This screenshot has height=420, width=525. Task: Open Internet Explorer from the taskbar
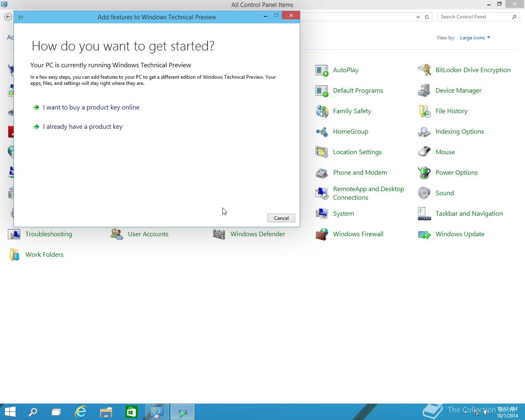tap(81, 412)
